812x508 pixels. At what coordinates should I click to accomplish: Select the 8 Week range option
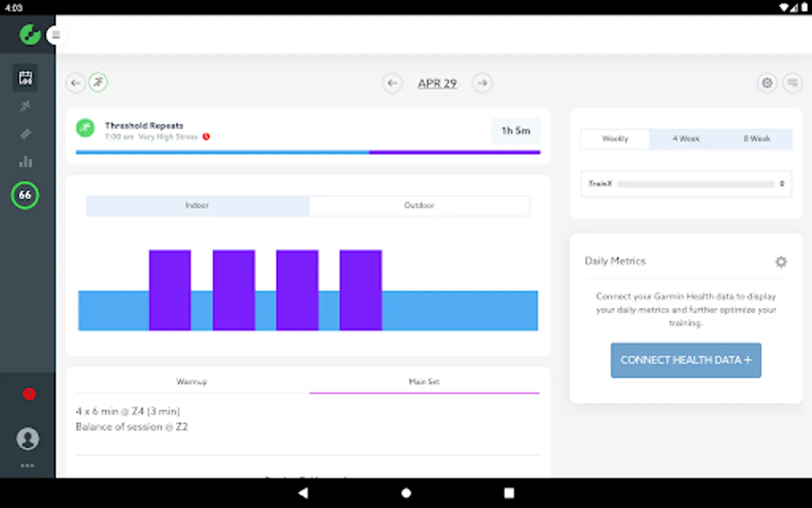click(757, 139)
